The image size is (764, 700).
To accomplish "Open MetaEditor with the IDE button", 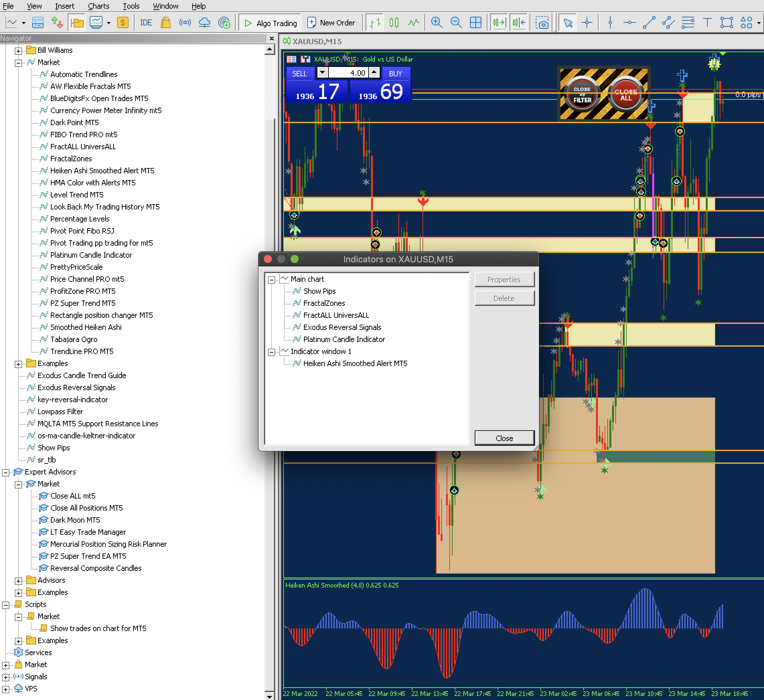I will [146, 23].
